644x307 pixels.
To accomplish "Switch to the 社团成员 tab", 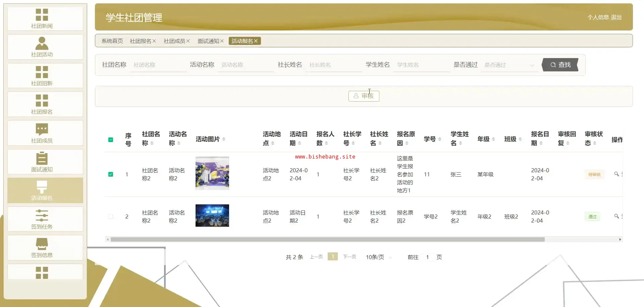I will pyautogui.click(x=174, y=41).
